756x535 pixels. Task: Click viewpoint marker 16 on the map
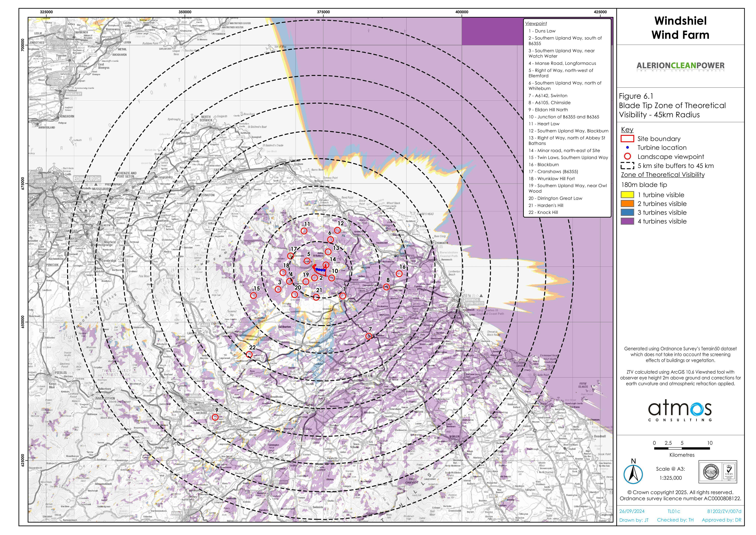(x=399, y=273)
